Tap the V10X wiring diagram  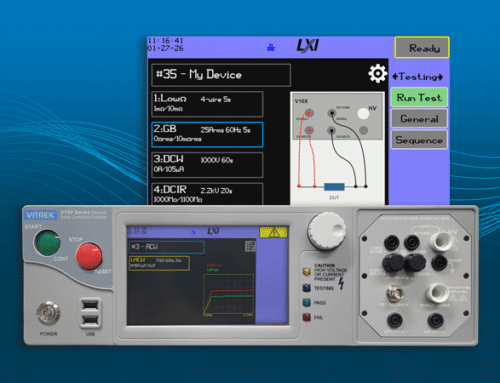coord(337,148)
